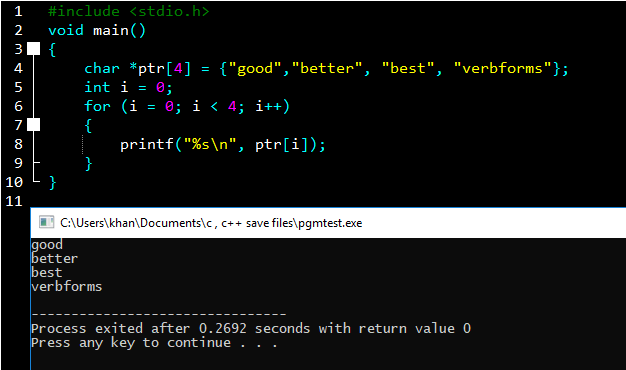Click the "better" string literal in code
Image resolution: width=626 pixels, height=370 pixels.
tap(327, 68)
